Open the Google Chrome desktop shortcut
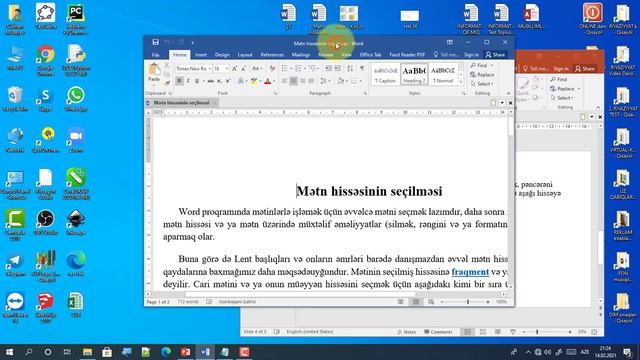Viewport: 640px width, 360px height. [x=45, y=60]
